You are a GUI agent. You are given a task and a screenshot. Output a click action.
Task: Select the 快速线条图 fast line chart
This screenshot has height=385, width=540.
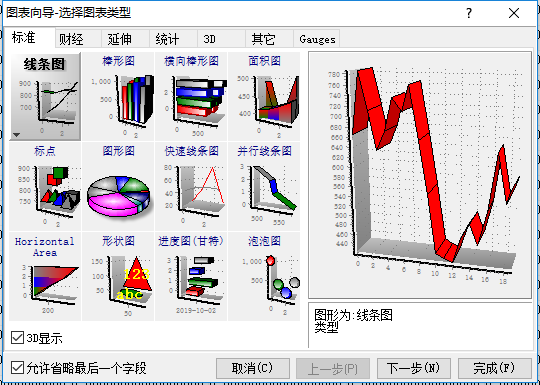click(191, 186)
